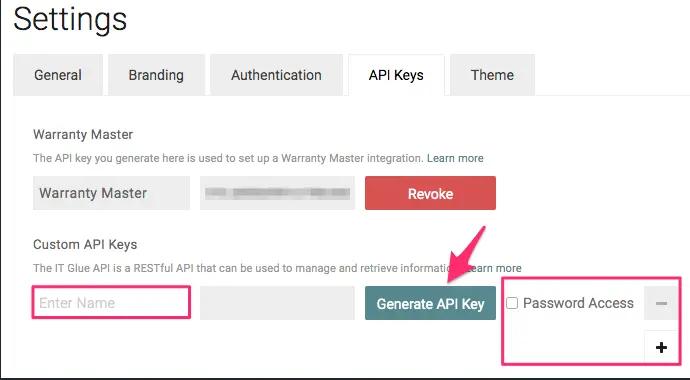Open Learn more link under Custom API Keys
Viewport: 690px width, 380px height.
(x=495, y=268)
